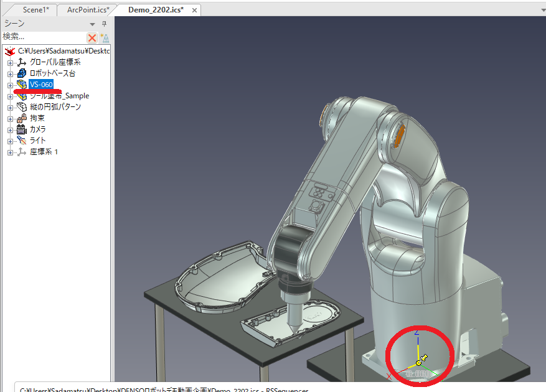Click the 拘束 constraint icon
Image resolution: width=546 pixels, height=392 pixels.
tap(22, 118)
